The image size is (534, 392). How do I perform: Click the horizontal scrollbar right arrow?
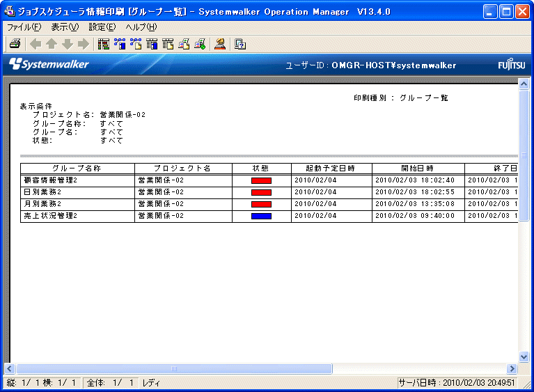512,368
